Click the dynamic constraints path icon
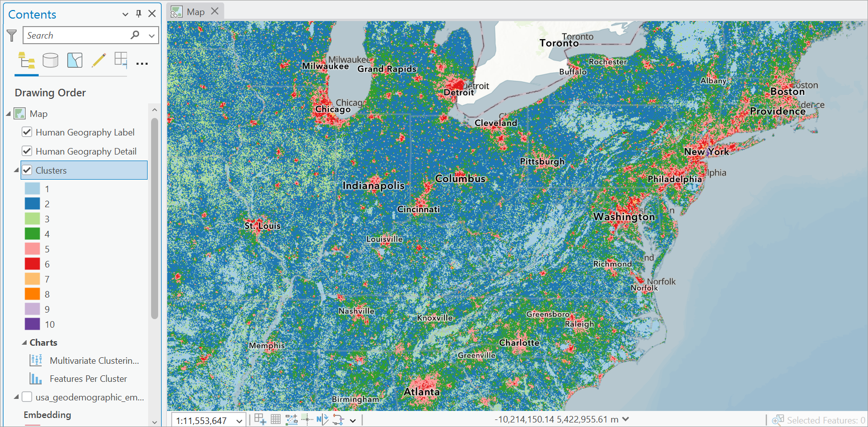 click(338, 419)
